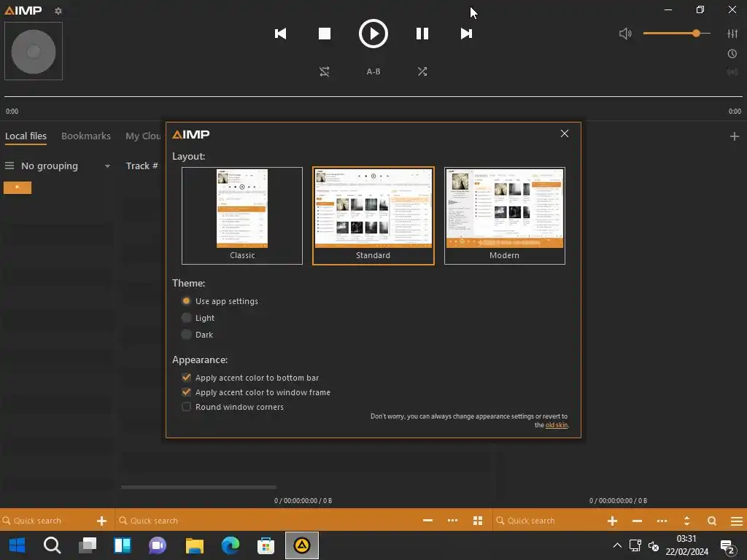Add files with the plus icon beside the left Quick search
The height and width of the screenshot is (560, 747).
tap(101, 521)
